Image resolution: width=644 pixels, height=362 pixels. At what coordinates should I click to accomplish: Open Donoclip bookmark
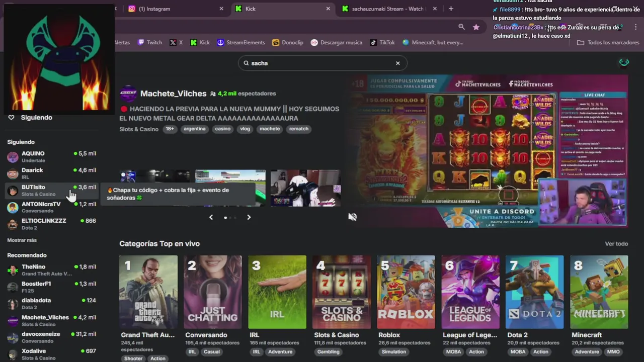(x=288, y=42)
